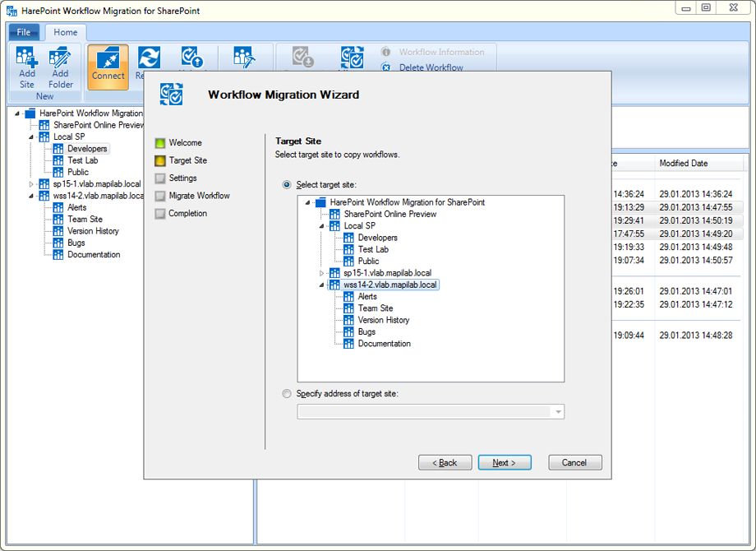Click the root folder icon in the left tree
Screen dimensions: 756x551
(x=30, y=113)
